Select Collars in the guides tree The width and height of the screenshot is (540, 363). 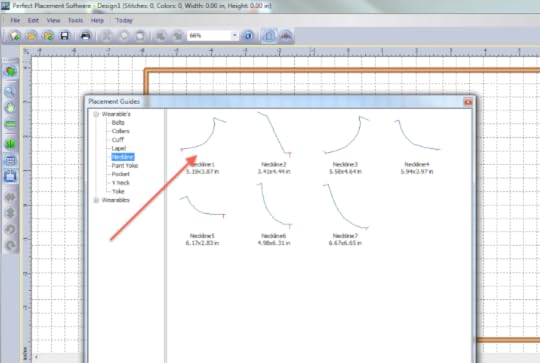pyautogui.click(x=121, y=131)
